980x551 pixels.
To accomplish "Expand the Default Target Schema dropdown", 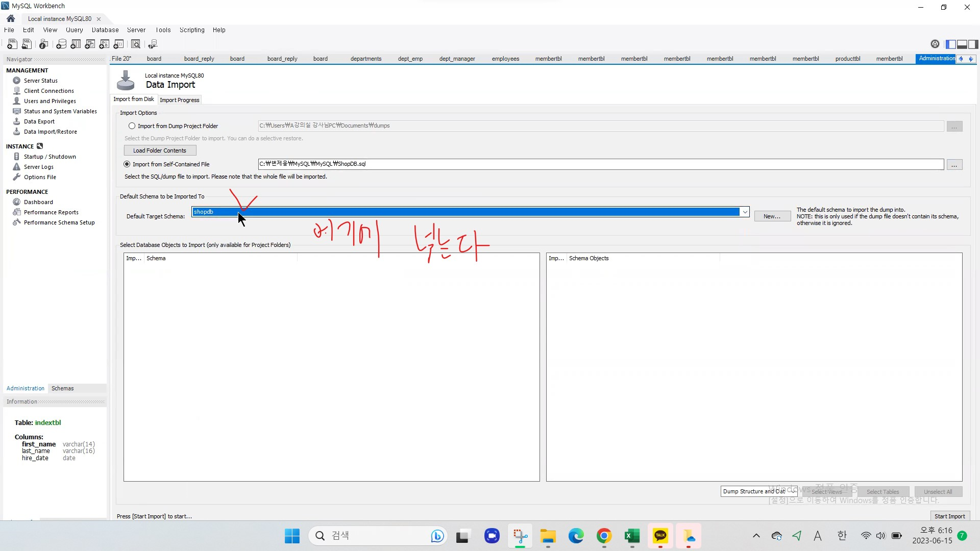I will (x=745, y=212).
